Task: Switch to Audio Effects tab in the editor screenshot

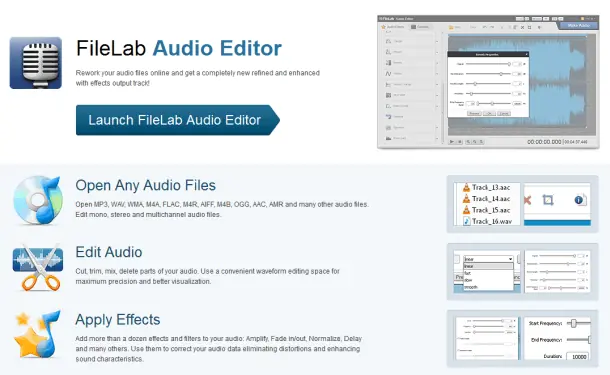Action: point(393,27)
